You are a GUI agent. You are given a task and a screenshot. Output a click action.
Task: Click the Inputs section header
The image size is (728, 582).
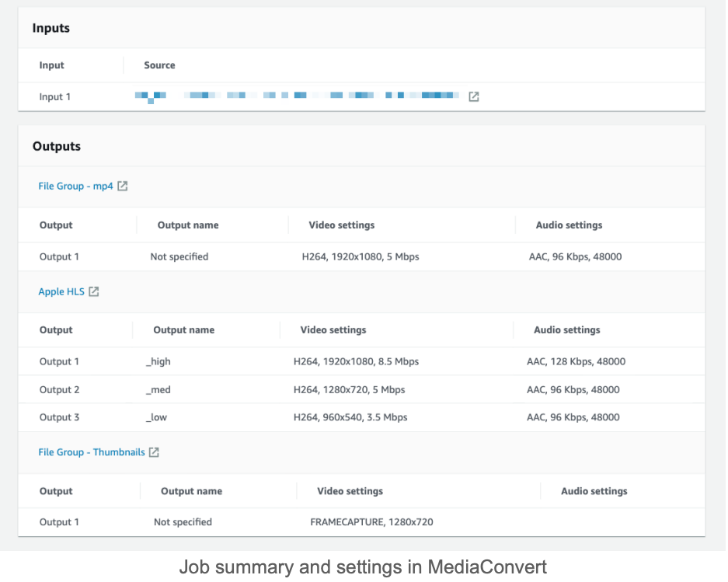click(51, 28)
